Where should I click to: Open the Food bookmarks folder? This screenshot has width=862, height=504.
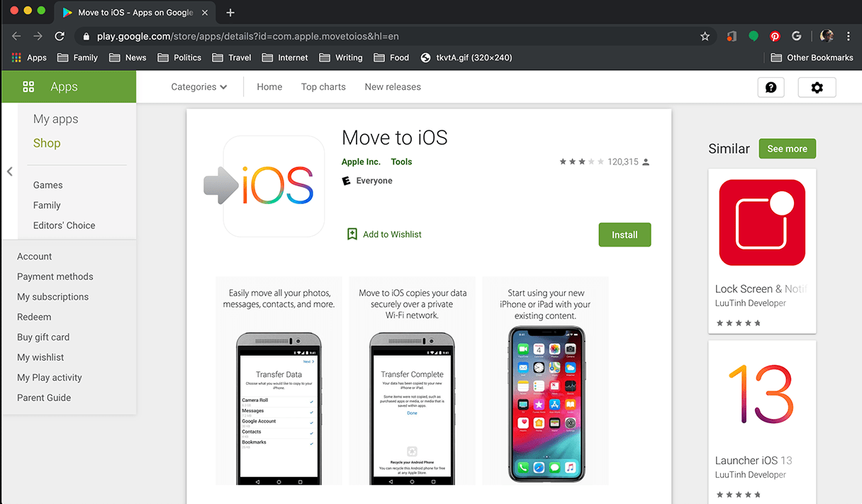coord(391,57)
